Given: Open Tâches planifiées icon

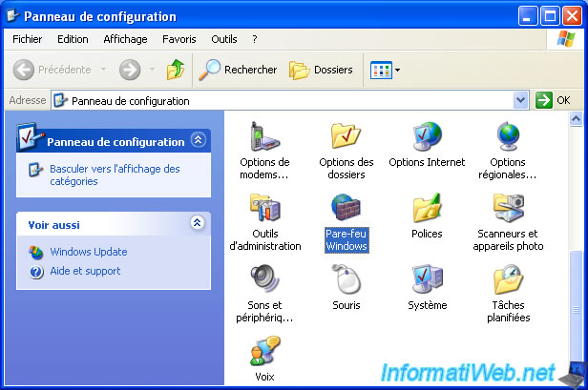Looking at the screenshot, I should point(508,279).
